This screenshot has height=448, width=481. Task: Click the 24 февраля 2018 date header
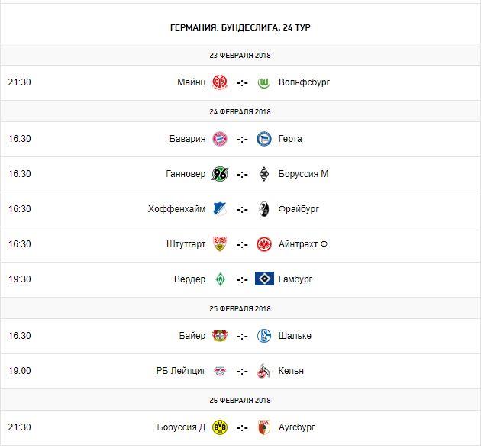(x=240, y=111)
